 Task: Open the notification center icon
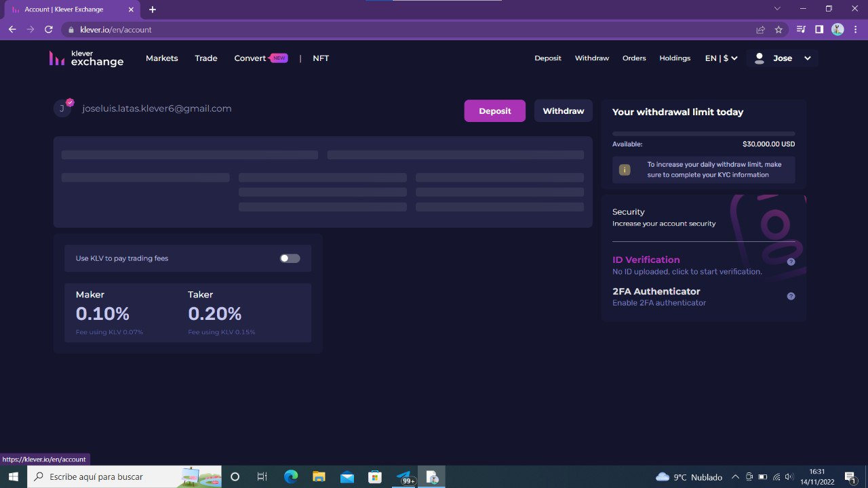coord(850,477)
